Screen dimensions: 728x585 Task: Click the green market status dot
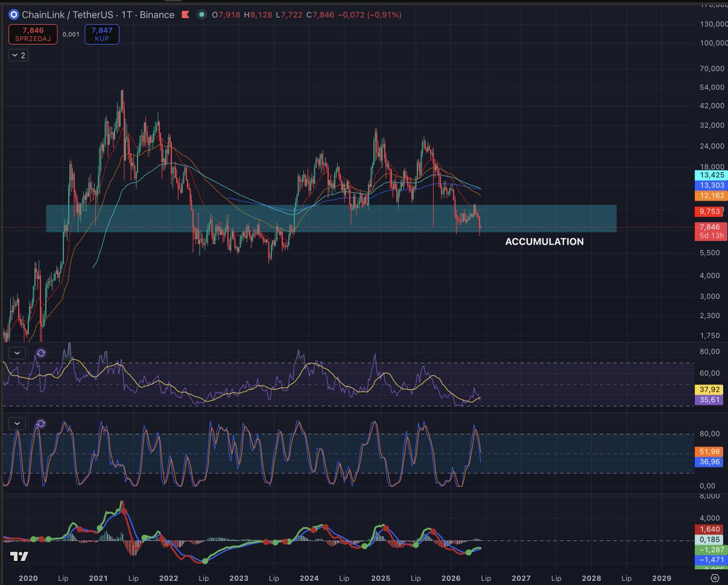tap(202, 15)
